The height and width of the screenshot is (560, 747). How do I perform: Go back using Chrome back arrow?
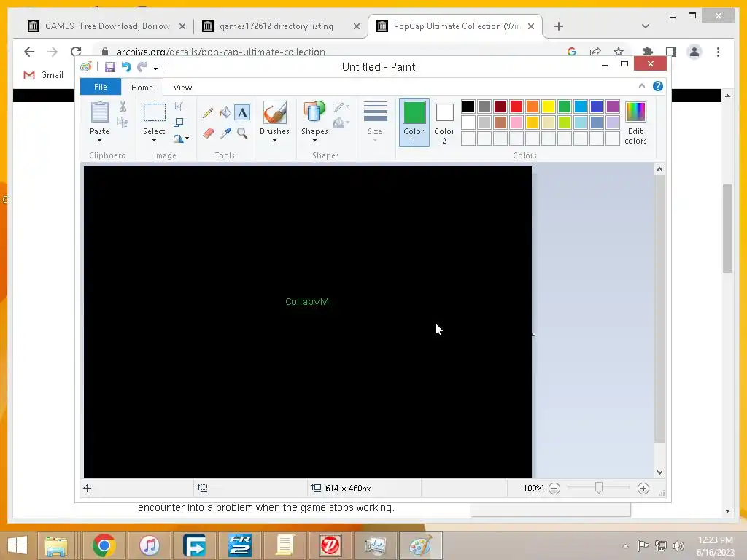click(x=29, y=52)
